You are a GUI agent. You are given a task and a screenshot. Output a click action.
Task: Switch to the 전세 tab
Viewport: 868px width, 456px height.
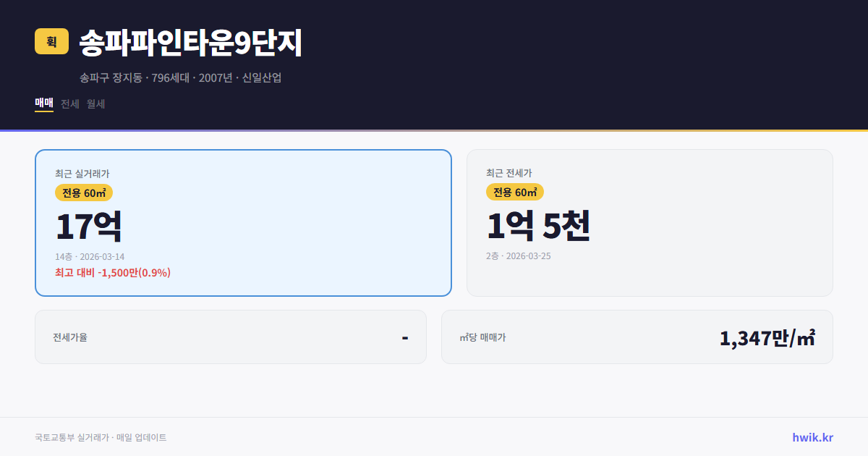[70, 104]
